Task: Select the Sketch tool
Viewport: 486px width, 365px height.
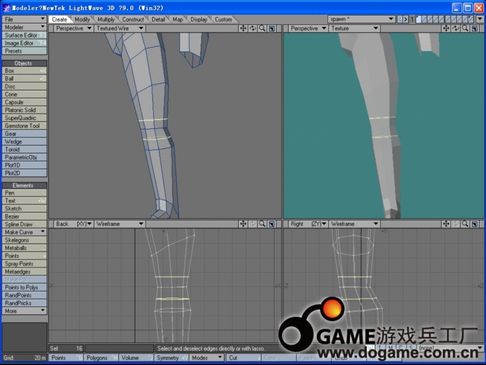Action: 24,208
